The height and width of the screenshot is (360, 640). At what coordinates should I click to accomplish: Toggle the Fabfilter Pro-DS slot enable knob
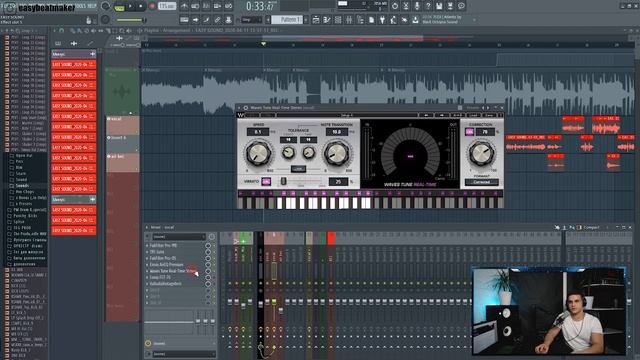[x=208, y=258]
